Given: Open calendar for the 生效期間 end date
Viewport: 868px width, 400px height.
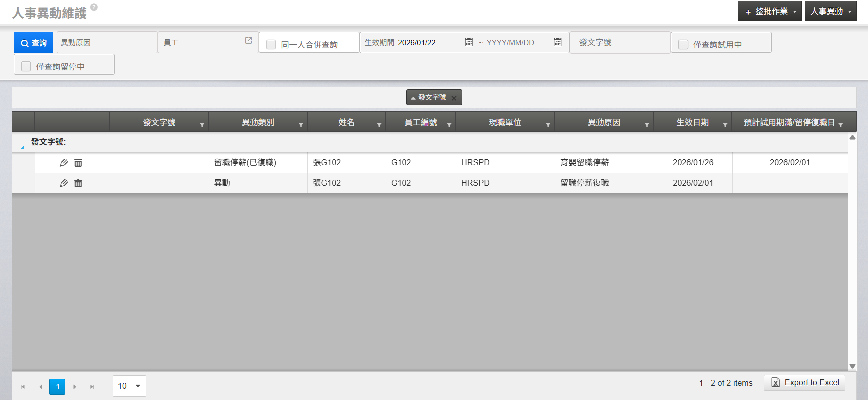Looking at the screenshot, I should (x=558, y=43).
